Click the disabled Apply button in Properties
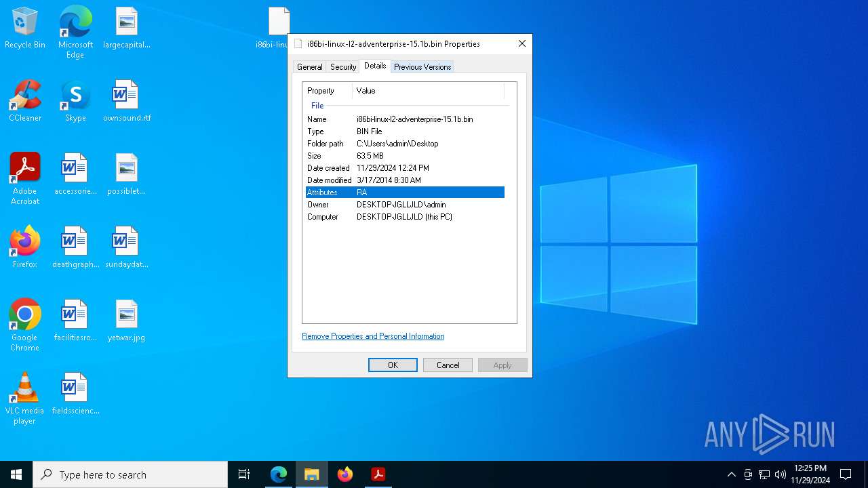The image size is (868, 488). click(502, 365)
